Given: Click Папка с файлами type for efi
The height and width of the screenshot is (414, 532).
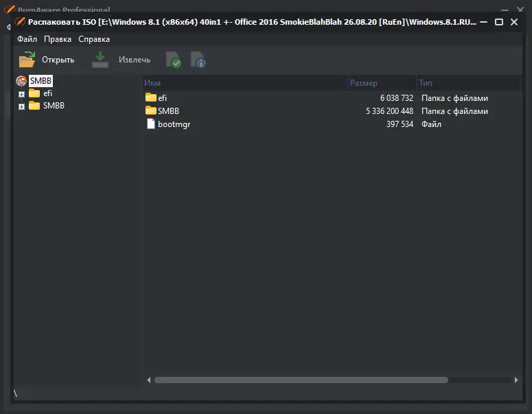Looking at the screenshot, I should pos(454,98).
